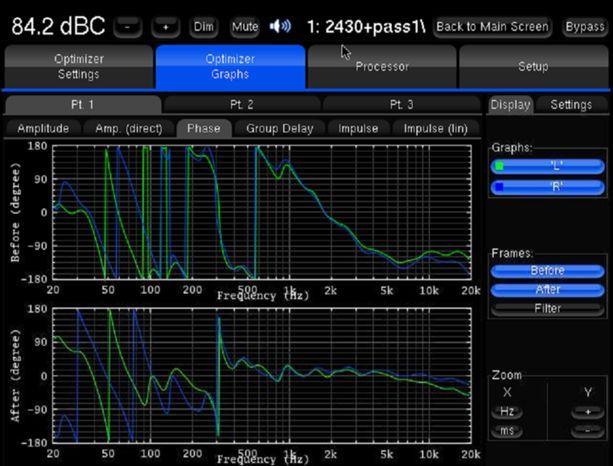Select measurement point Pt. 2 tab
The height and width of the screenshot is (466, 613).
[x=242, y=105]
